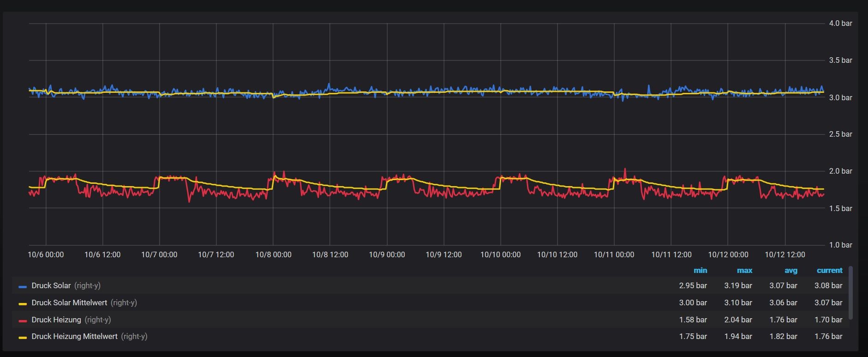The image size is (868, 357).
Task: Click the 2.5 bar y-axis label
Action: [840, 134]
